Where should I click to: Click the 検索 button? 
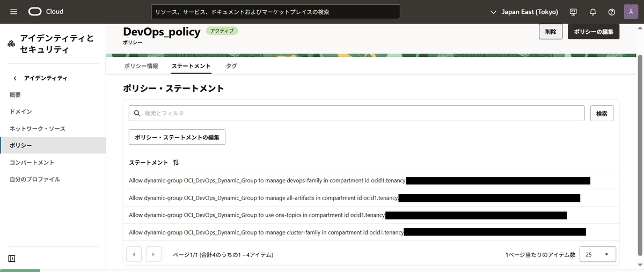tap(602, 113)
